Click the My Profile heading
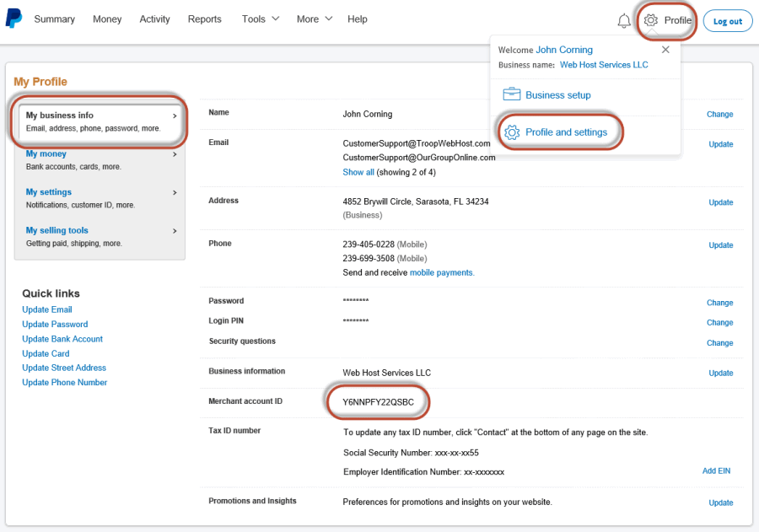 click(40, 81)
